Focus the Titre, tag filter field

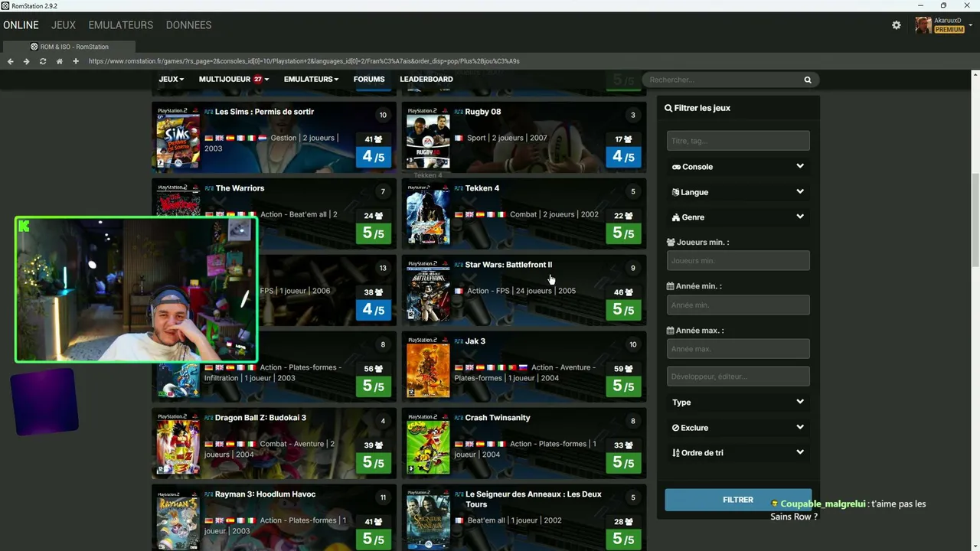coord(738,141)
